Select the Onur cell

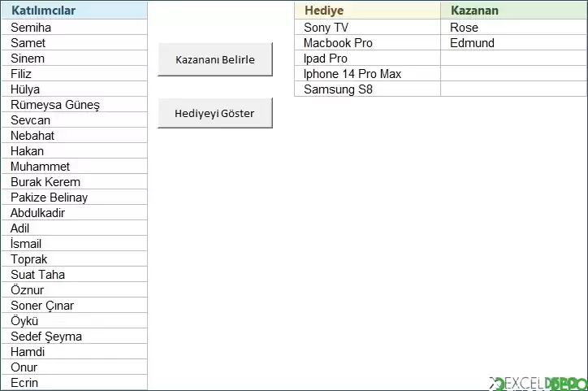pos(74,367)
